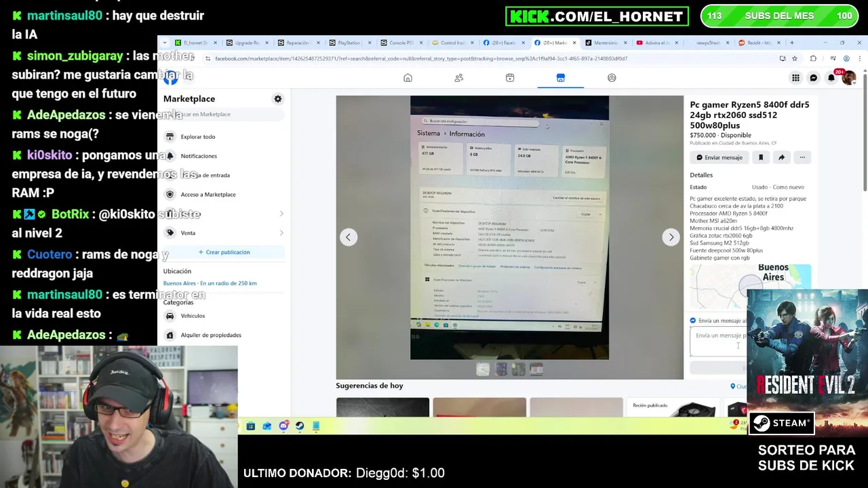Open the Messenger icon in Facebook header
The height and width of the screenshot is (488, 868).
coord(814,78)
